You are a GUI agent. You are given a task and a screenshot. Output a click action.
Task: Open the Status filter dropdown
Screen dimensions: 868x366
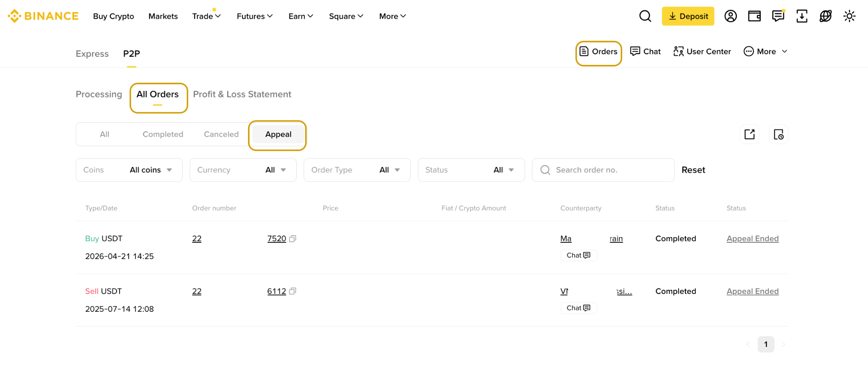pyautogui.click(x=471, y=170)
